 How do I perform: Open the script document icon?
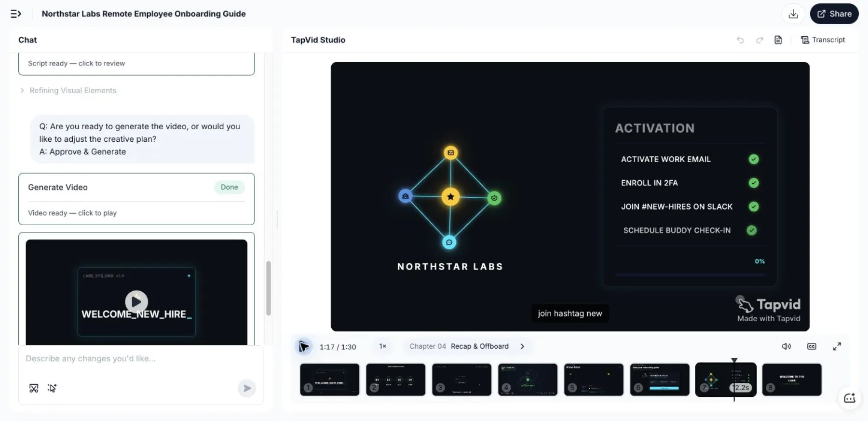778,40
